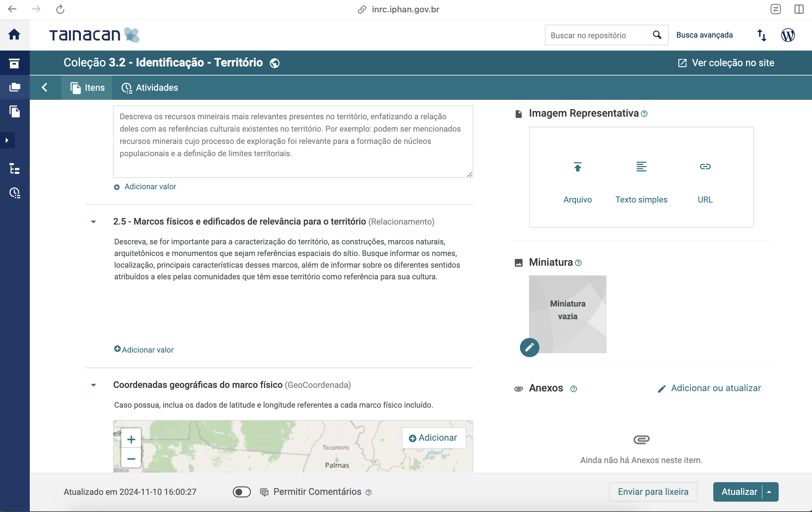Click Adicionar ou atualizar attachments
Viewport: 812px width, 512px height.
[x=709, y=388]
